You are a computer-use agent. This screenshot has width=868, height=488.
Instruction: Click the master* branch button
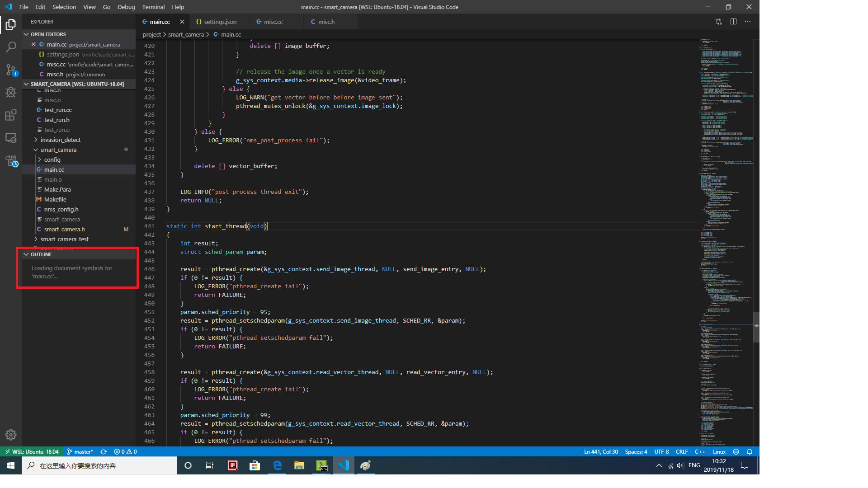click(80, 451)
